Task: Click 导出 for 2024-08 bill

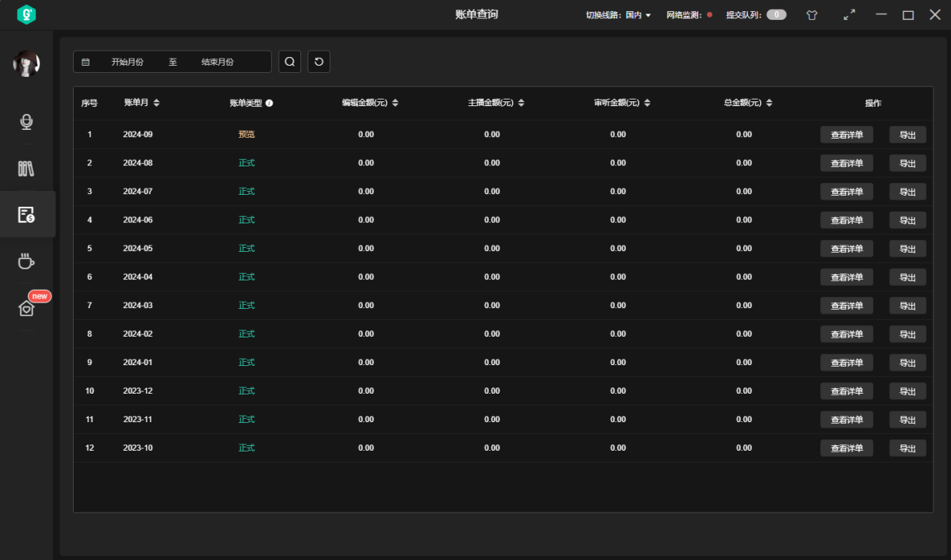Action: [907, 163]
